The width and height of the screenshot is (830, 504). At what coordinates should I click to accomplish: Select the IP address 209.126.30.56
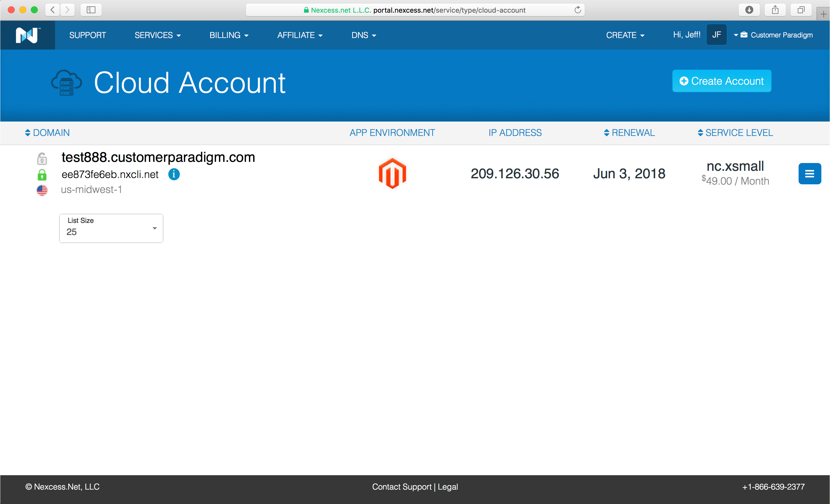coord(515,174)
